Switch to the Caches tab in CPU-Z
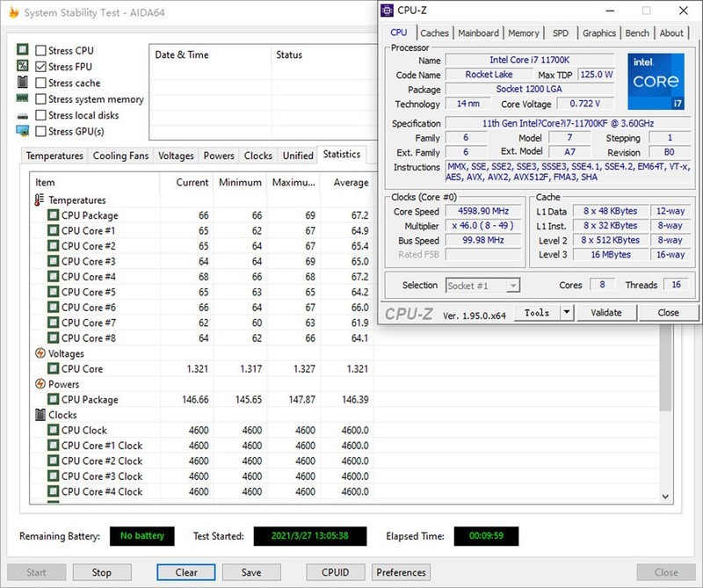The width and height of the screenshot is (703, 588). [434, 33]
